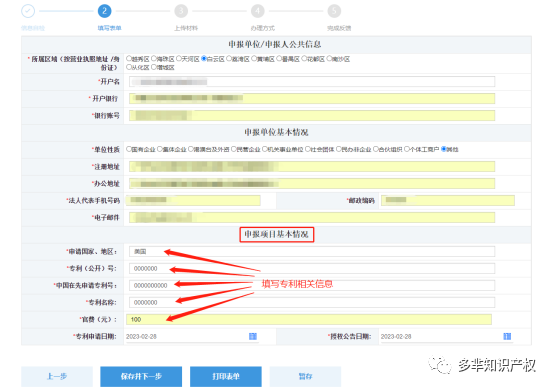553x390 pixels.
Task: Select the 南沙区 district radio button
Action: (329, 59)
